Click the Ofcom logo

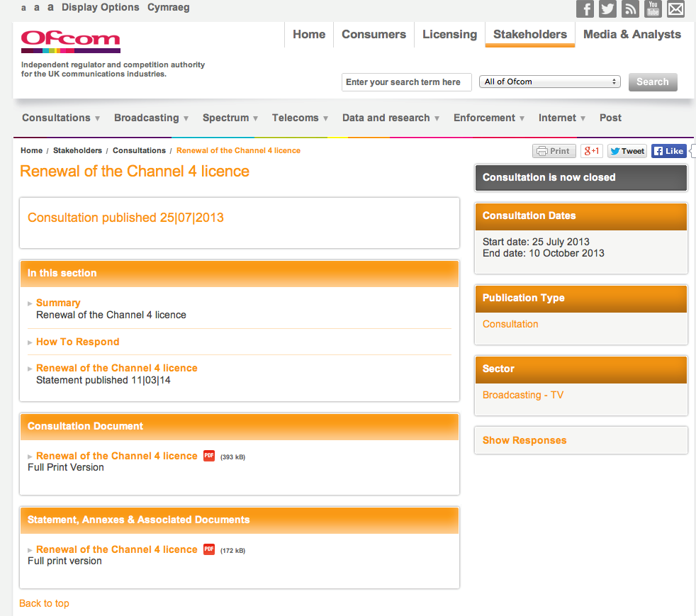(x=71, y=41)
